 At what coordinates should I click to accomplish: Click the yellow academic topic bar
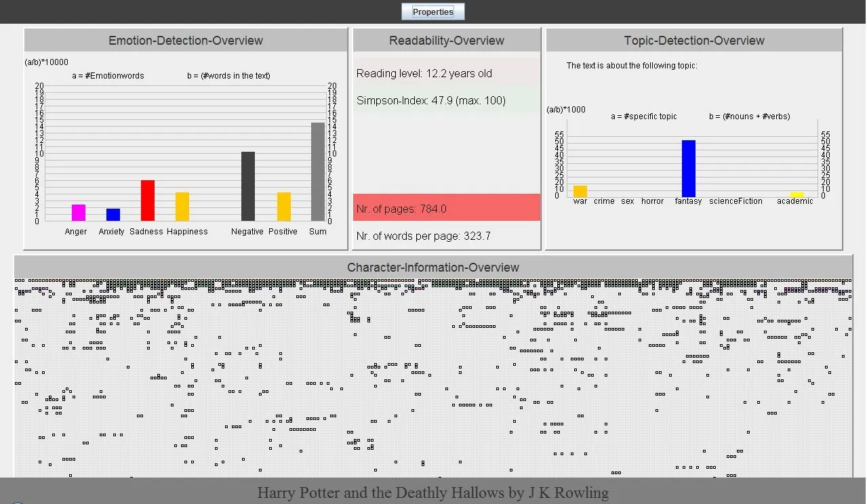coord(797,194)
